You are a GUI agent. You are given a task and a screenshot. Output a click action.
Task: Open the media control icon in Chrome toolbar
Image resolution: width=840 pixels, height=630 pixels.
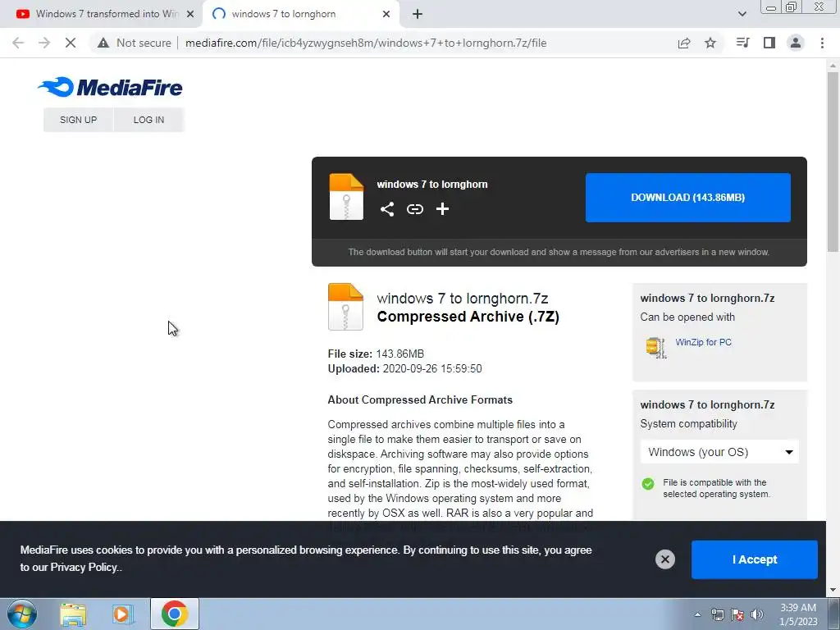[742, 43]
